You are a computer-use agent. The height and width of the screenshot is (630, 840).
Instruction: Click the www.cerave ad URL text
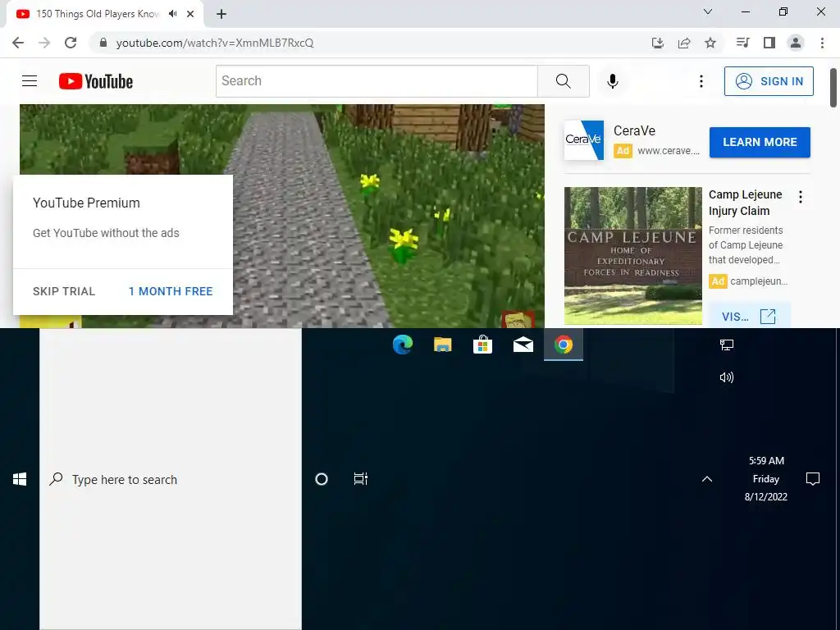(x=669, y=151)
